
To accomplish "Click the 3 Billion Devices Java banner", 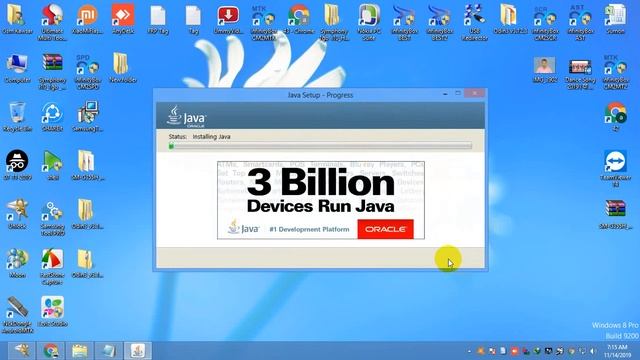I will (321, 200).
